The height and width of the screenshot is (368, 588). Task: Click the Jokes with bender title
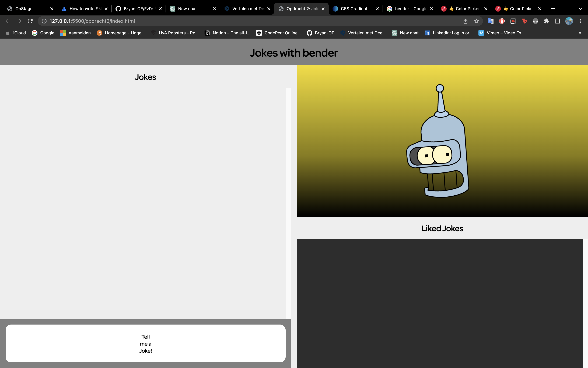click(294, 53)
